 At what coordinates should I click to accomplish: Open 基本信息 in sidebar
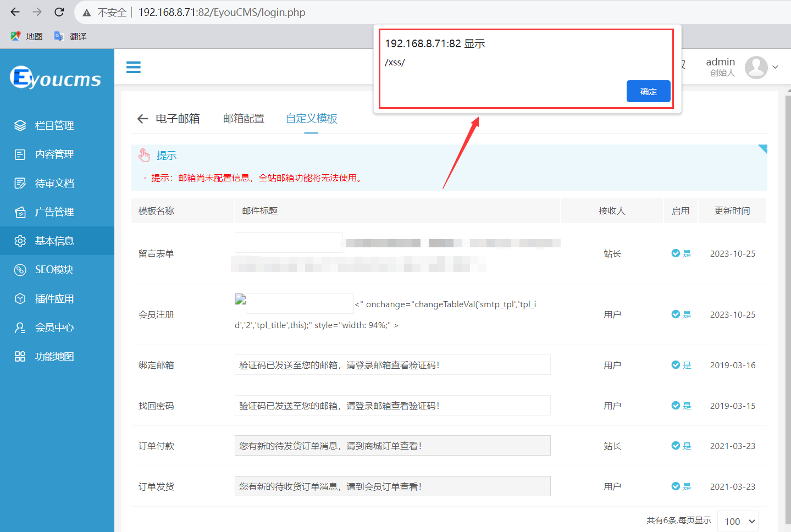pyautogui.click(x=57, y=241)
